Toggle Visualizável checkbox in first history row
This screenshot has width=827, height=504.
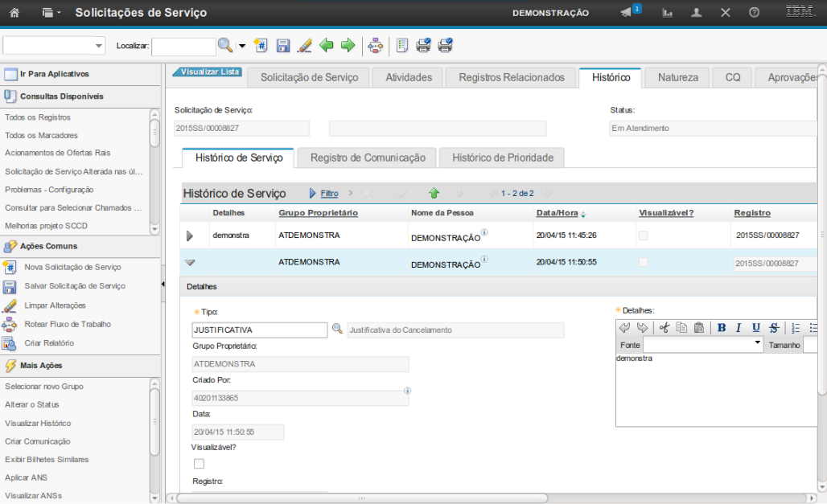[x=644, y=236]
